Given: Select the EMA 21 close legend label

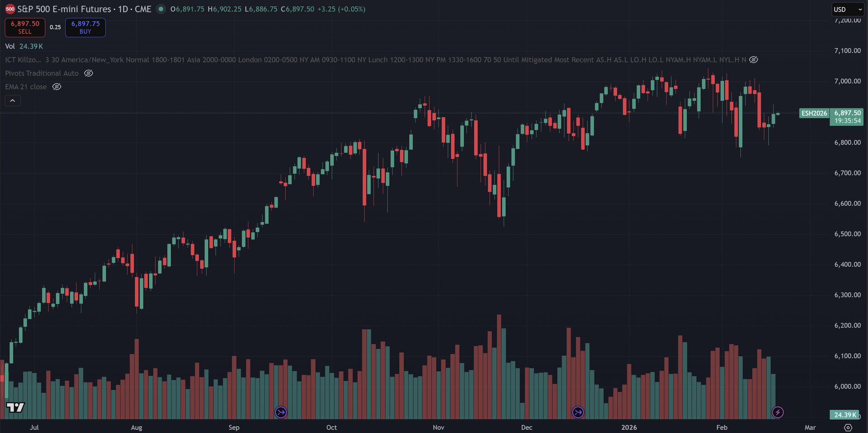Looking at the screenshot, I should 26,87.
